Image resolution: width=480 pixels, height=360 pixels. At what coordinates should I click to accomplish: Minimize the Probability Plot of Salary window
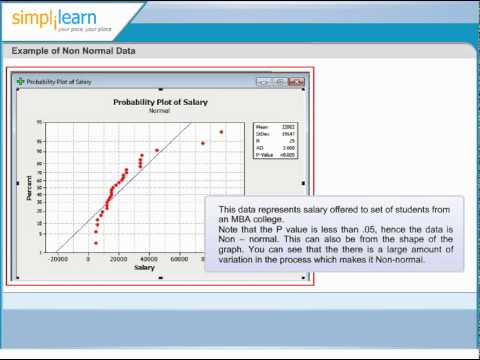[x=264, y=82]
